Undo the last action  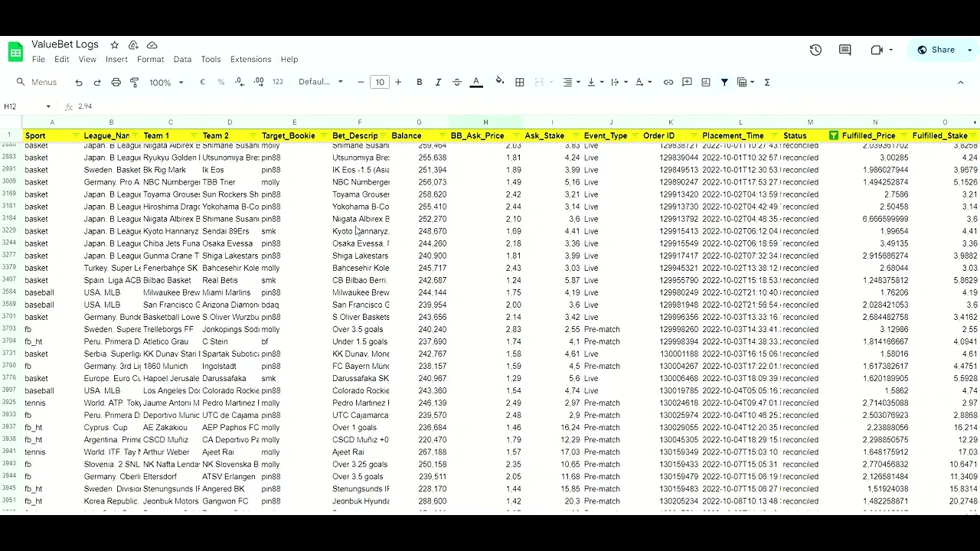[x=79, y=82]
